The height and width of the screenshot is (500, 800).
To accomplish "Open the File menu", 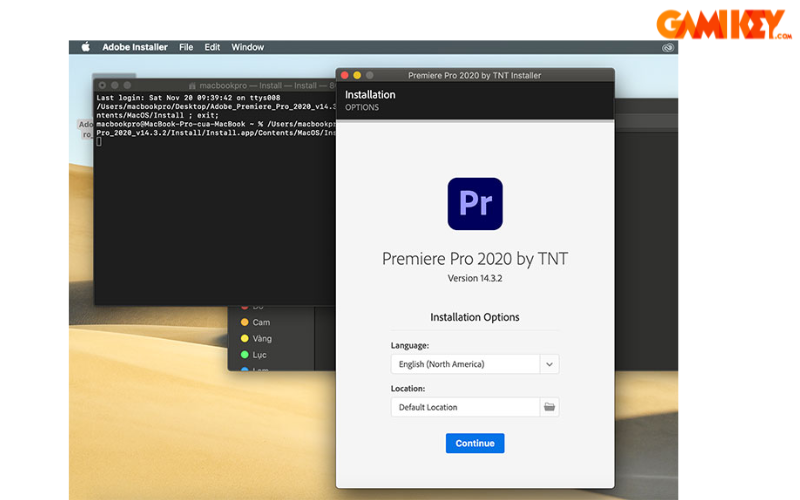I will click(186, 47).
